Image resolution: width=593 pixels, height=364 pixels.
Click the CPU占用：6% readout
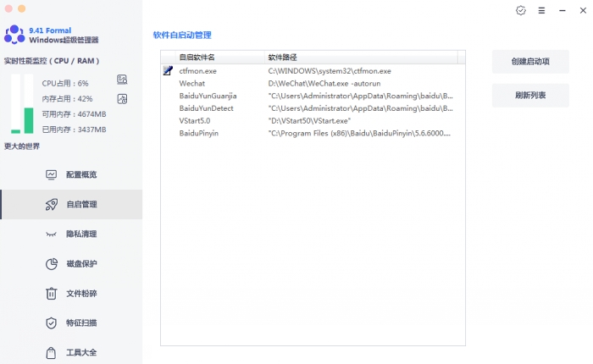[x=65, y=83]
